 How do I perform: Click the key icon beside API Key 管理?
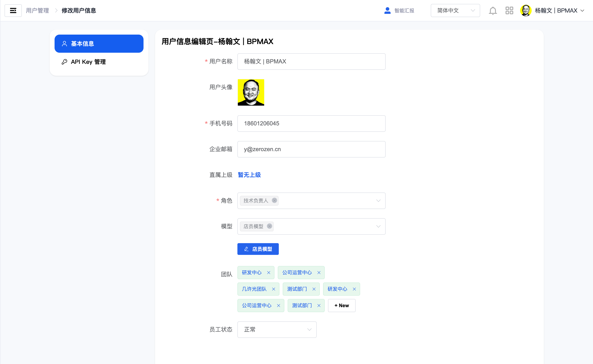(64, 62)
